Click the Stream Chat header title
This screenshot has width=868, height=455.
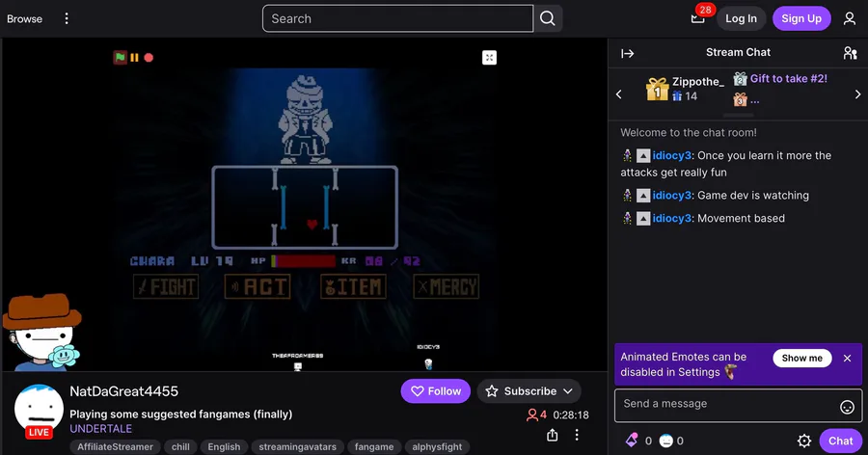[x=738, y=53]
